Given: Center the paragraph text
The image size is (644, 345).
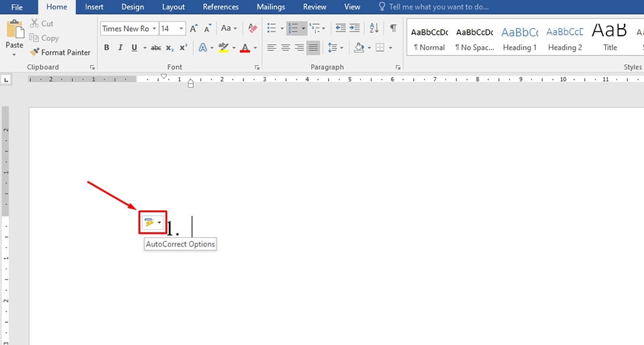Looking at the screenshot, I should [x=286, y=48].
